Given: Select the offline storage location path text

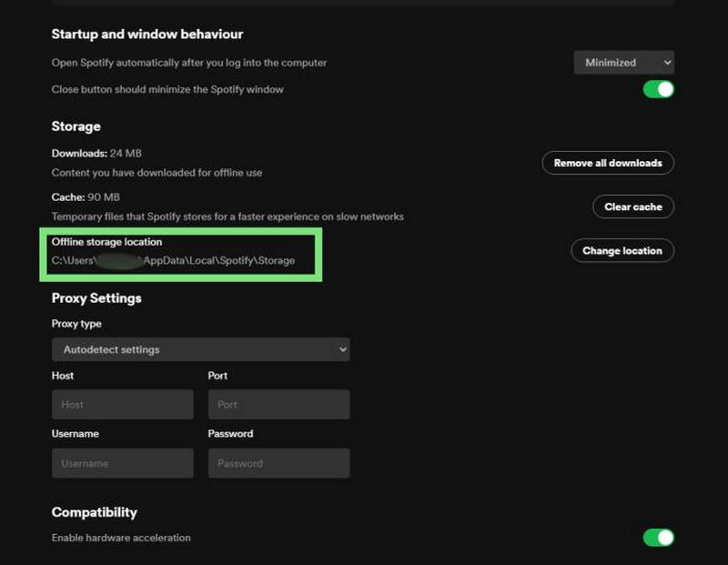Looking at the screenshot, I should 173,261.
